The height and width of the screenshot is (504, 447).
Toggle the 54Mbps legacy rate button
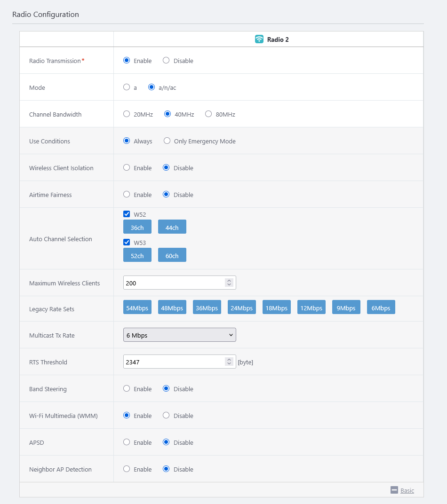[137, 307]
